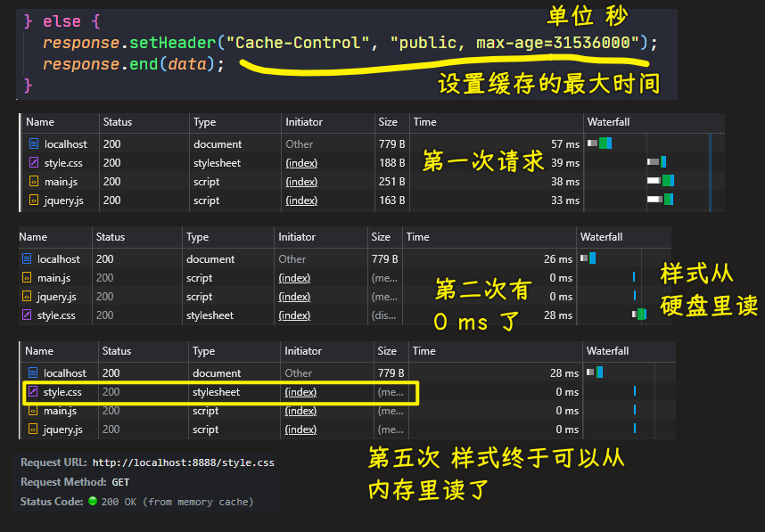This screenshot has height=532, width=765.
Task: Sort by Initiator header in the fifth-request table
Action: tap(303, 351)
